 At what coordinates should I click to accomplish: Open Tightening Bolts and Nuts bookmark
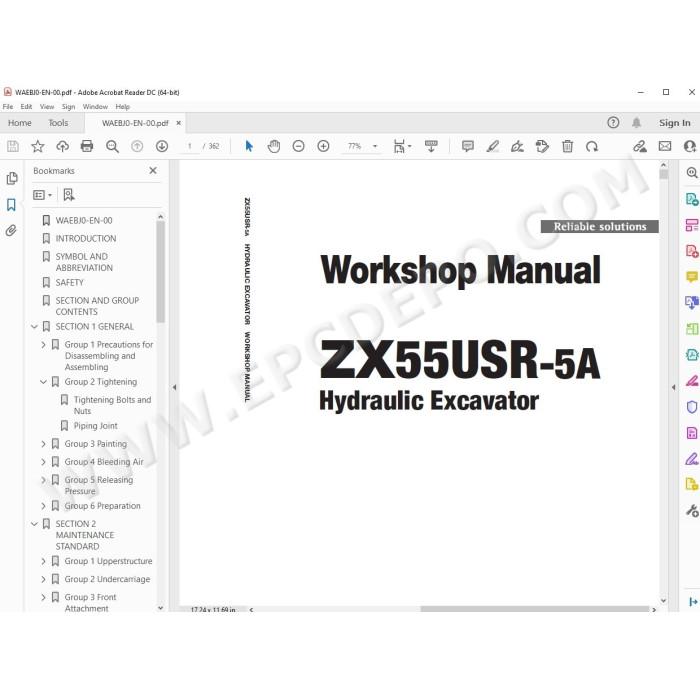click(x=112, y=405)
